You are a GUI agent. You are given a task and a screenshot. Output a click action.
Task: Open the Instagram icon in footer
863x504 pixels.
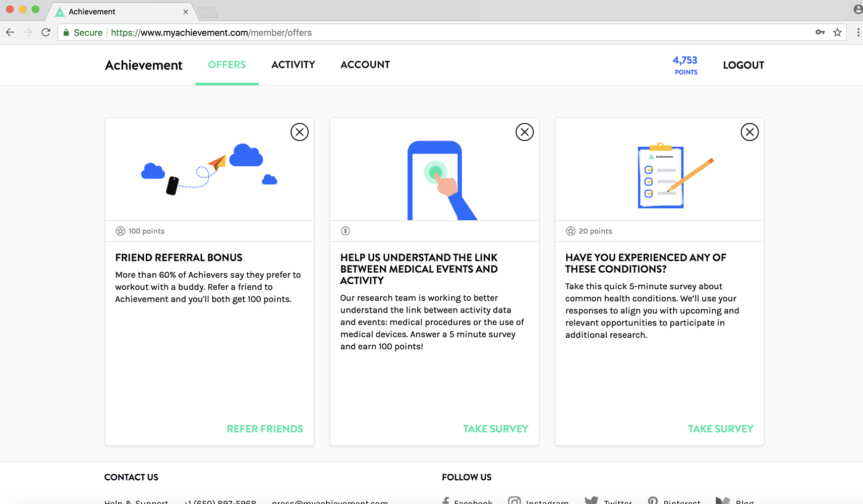[514, 500]
